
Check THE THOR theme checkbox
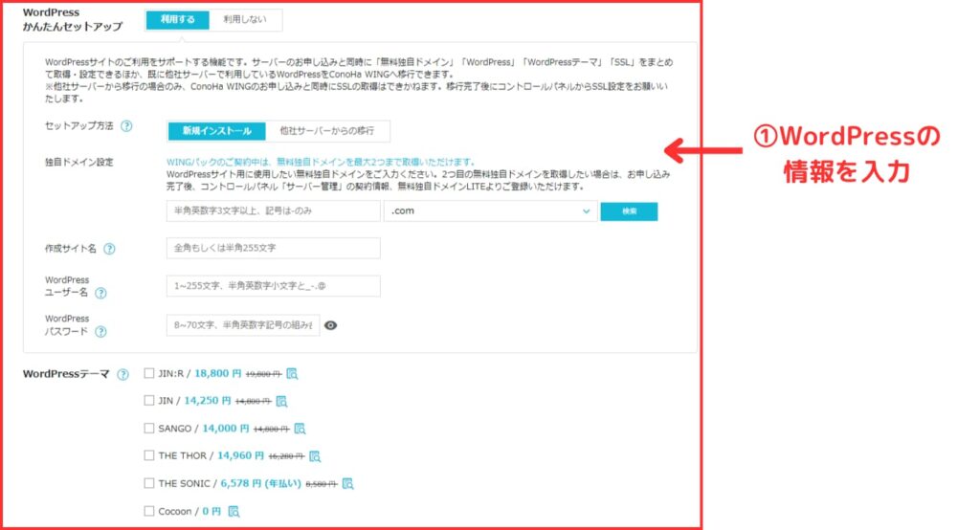148,455
